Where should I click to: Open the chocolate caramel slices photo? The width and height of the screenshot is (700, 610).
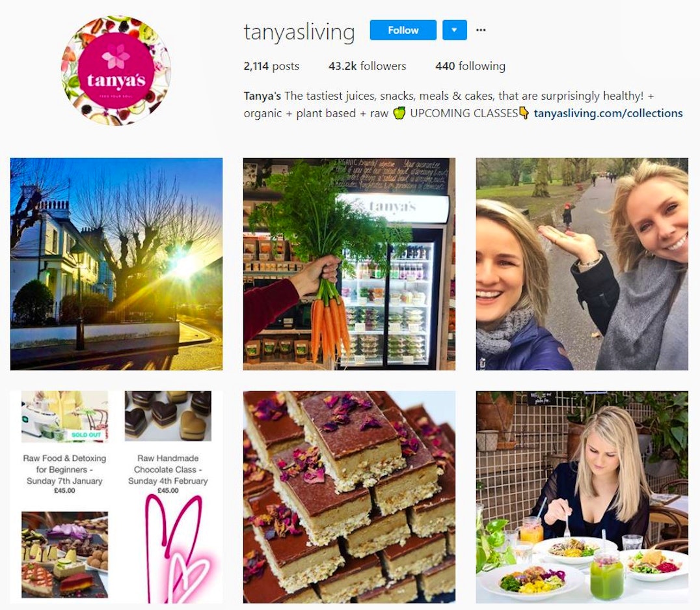349,497
